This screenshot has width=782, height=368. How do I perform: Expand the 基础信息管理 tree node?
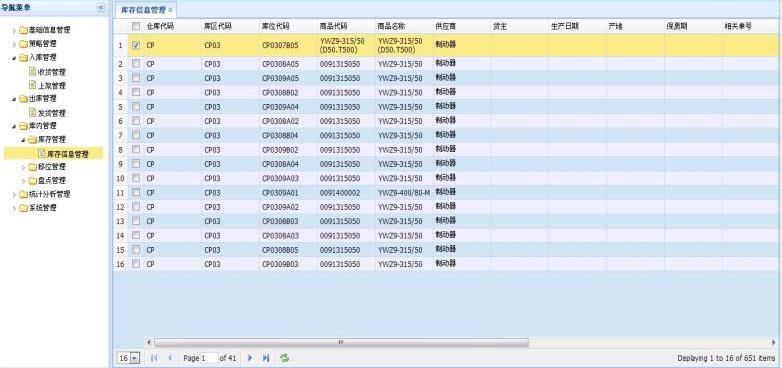click(x=14, y=30)
